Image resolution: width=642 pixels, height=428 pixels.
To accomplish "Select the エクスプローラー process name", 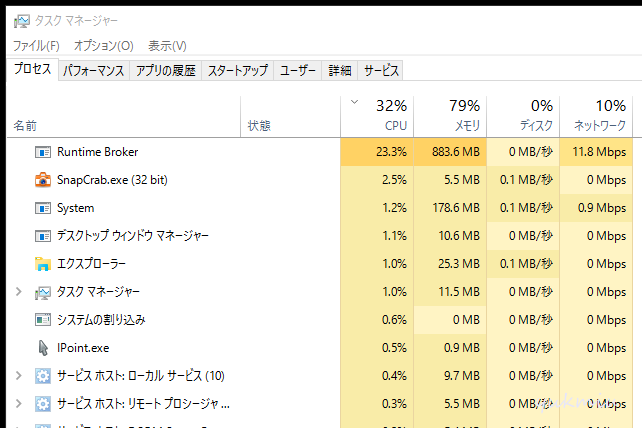I will coord(91,264).
